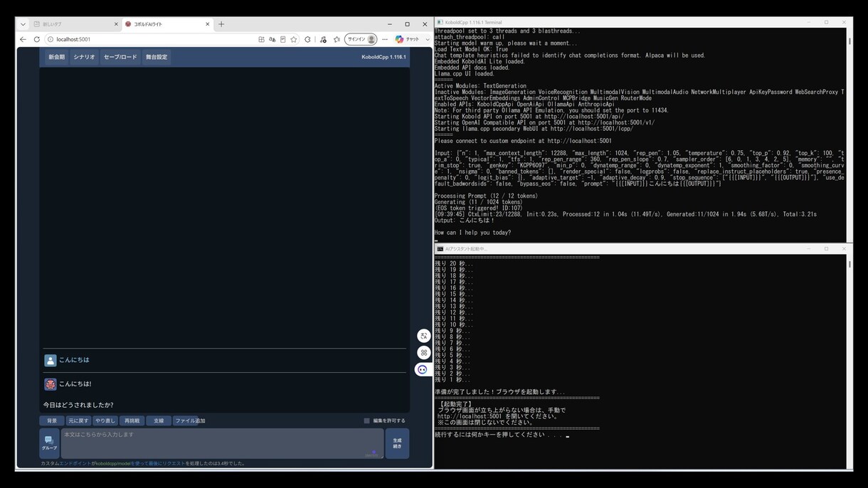Click the グループ chat icon button
This screenshot has width=868, height=488.
point(50,443)
